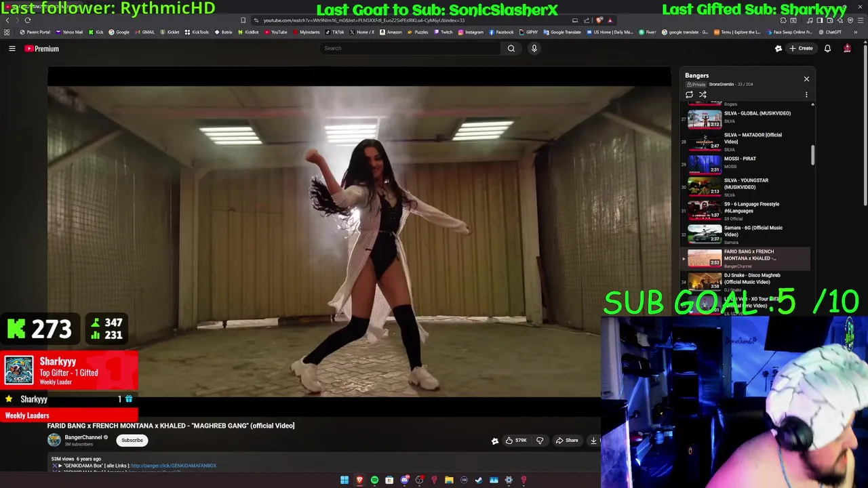Open Instagram bookmark

(471, 32)
